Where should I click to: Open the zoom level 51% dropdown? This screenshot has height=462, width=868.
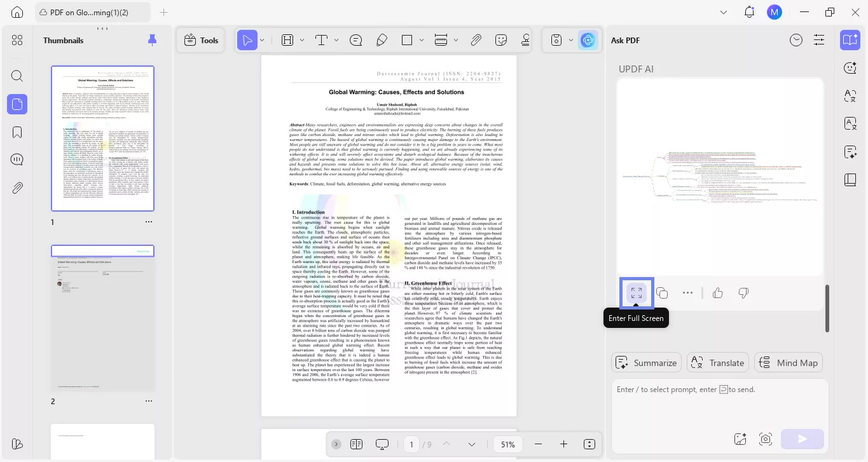(507, 444)
